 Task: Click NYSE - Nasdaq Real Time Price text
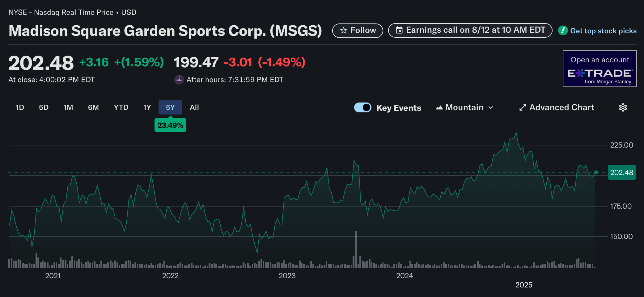tap(61, 12)
